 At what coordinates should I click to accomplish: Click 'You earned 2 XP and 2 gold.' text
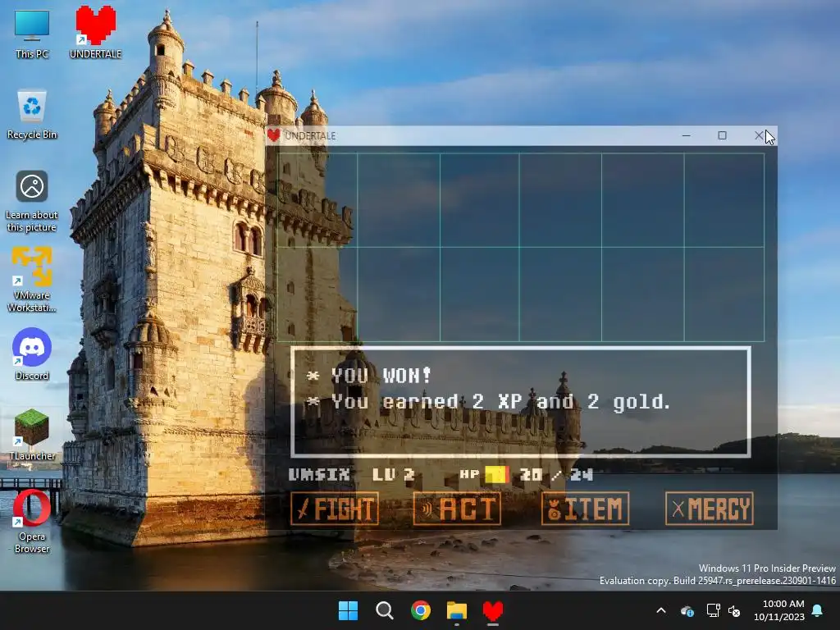[x=500, y=402]
